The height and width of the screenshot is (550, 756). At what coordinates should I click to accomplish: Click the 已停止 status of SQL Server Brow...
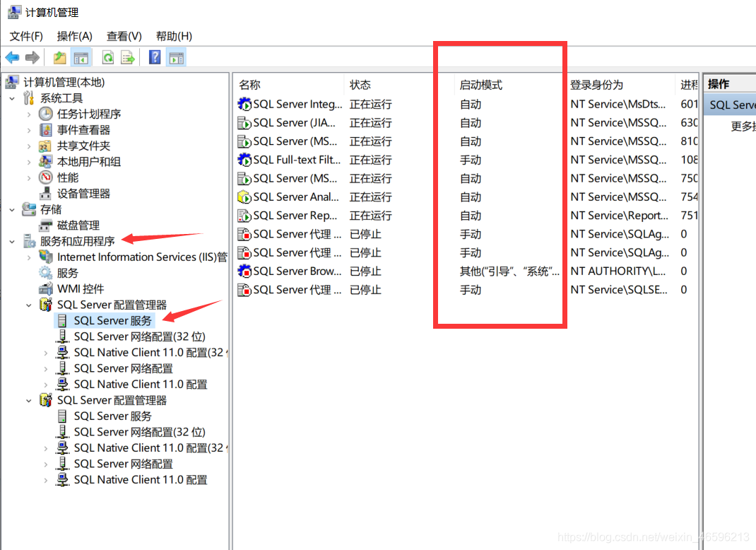click(365, 271)
